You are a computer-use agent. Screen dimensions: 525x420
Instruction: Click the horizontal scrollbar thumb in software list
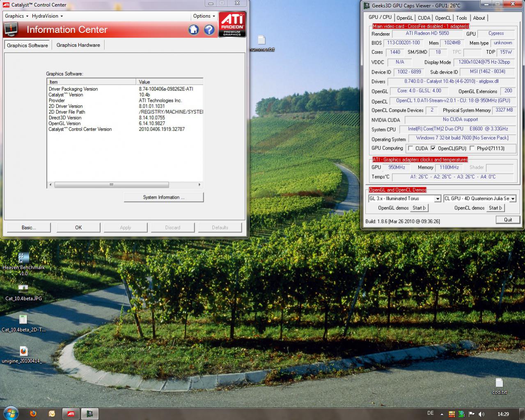[x=112, y=185]
